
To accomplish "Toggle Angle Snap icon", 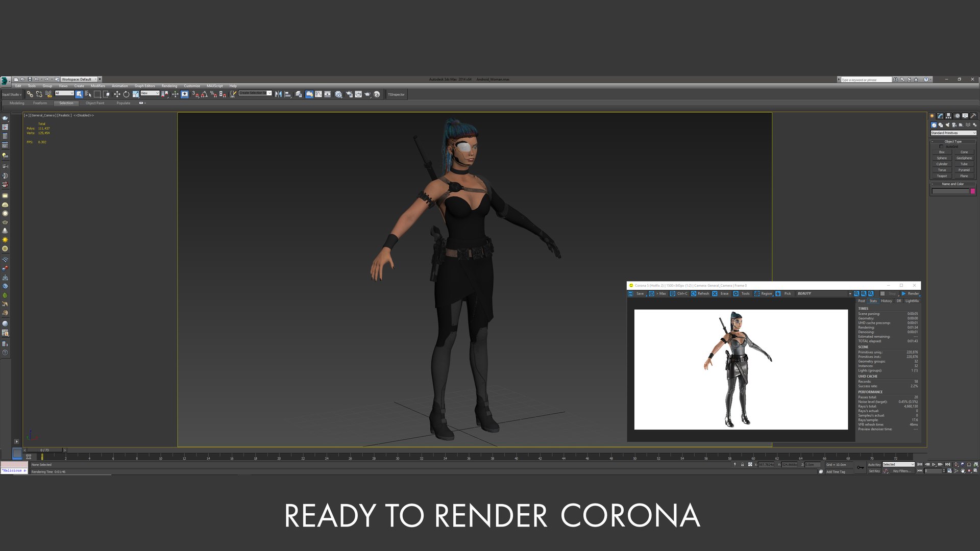I will [204, 94].
